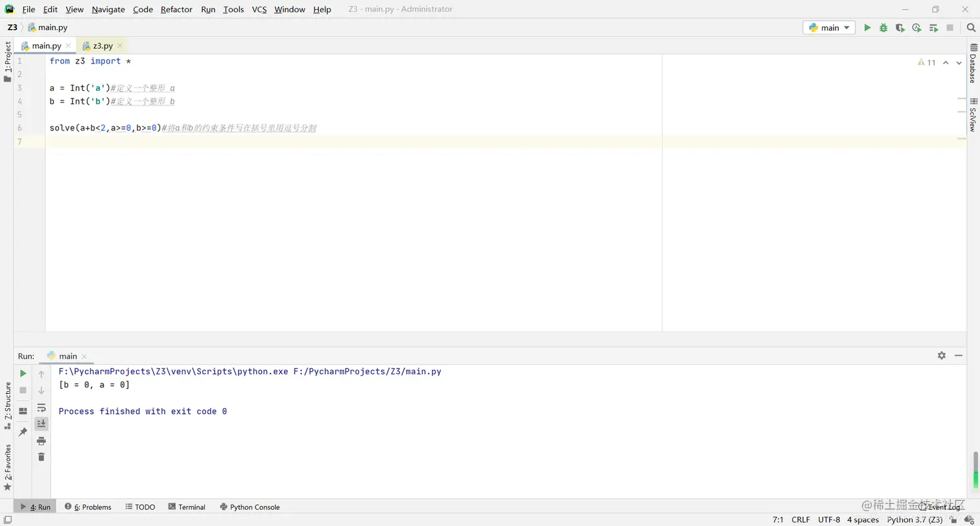Open the Run menu
Image resolution: width=980 pixels, height=526 pixels.
pyautogui.click(x=208, y=9)
